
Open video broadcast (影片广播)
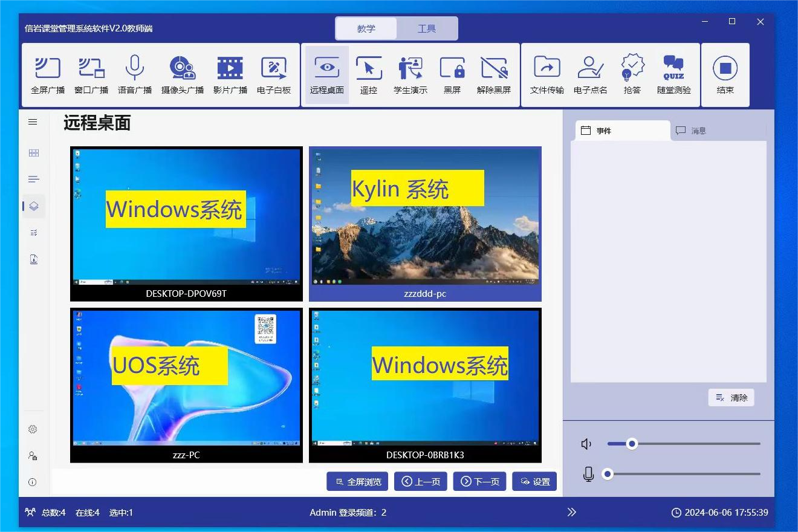[x=230, y=76]
